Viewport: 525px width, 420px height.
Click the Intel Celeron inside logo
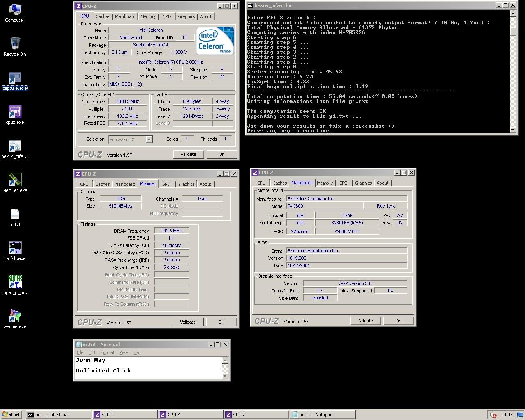[x=215, y=41]
